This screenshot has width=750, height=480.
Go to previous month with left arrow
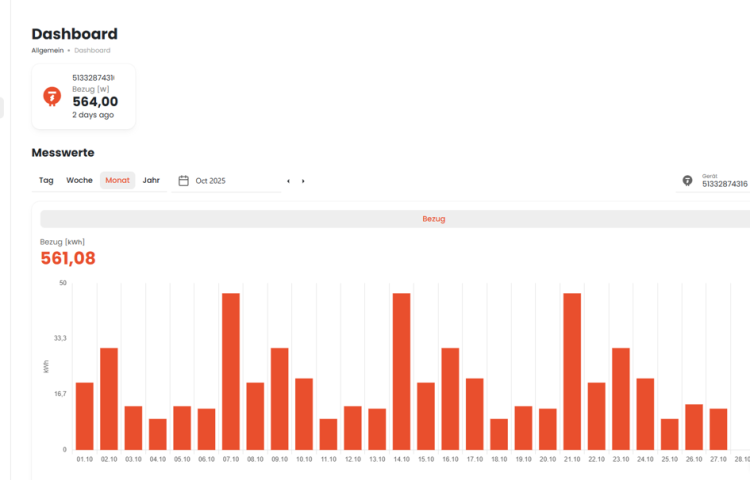click(288, 181)
